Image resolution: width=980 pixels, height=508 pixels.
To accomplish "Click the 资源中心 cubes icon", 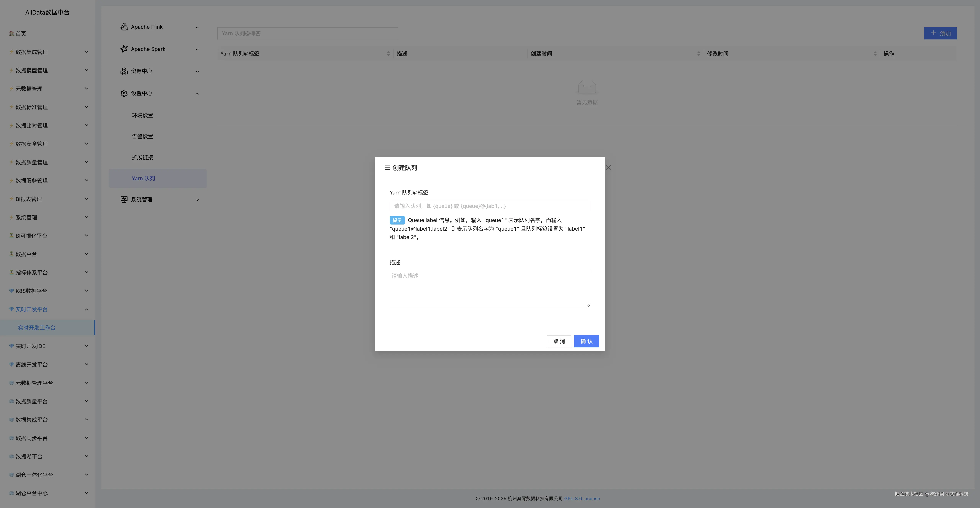I will coord(124,71).
